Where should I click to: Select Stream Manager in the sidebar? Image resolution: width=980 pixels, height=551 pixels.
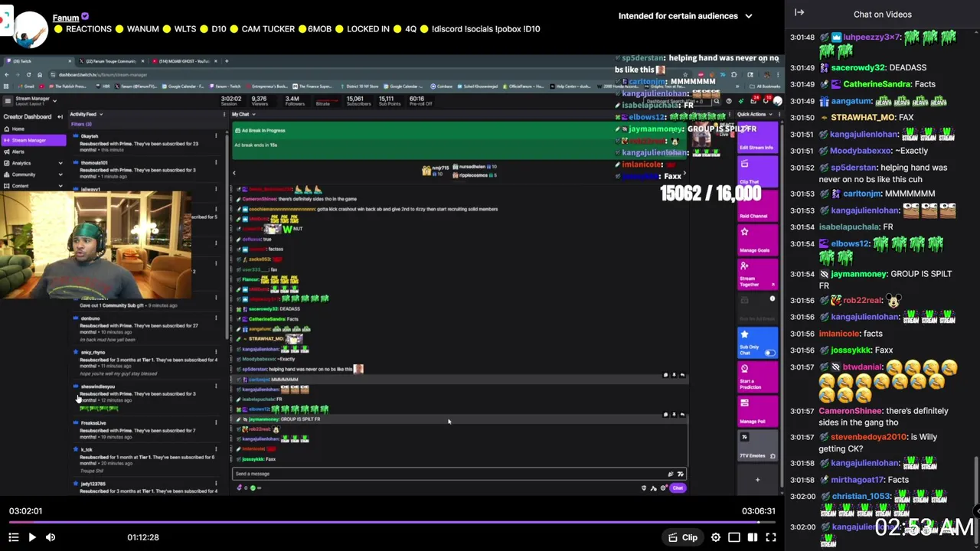click(34, 140)
